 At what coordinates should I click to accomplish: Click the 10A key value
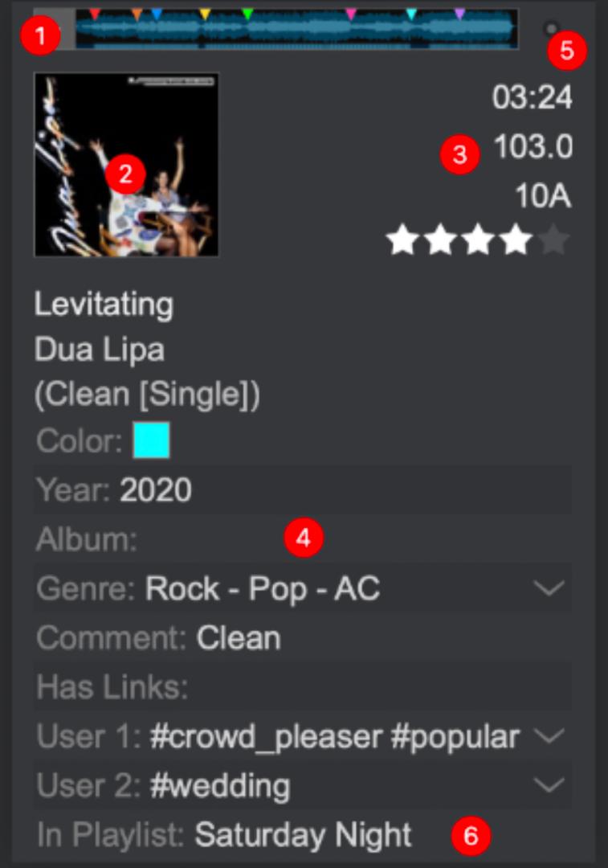coord(543,196)
